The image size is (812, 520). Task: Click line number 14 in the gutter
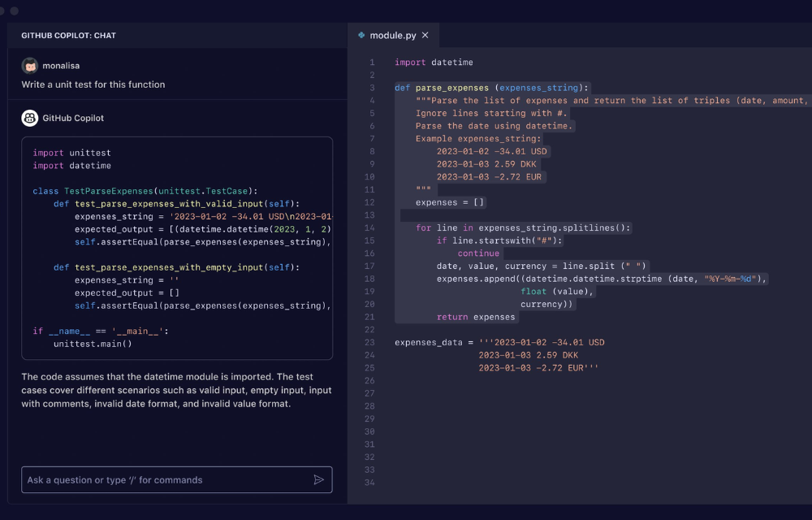coord(370,228)
